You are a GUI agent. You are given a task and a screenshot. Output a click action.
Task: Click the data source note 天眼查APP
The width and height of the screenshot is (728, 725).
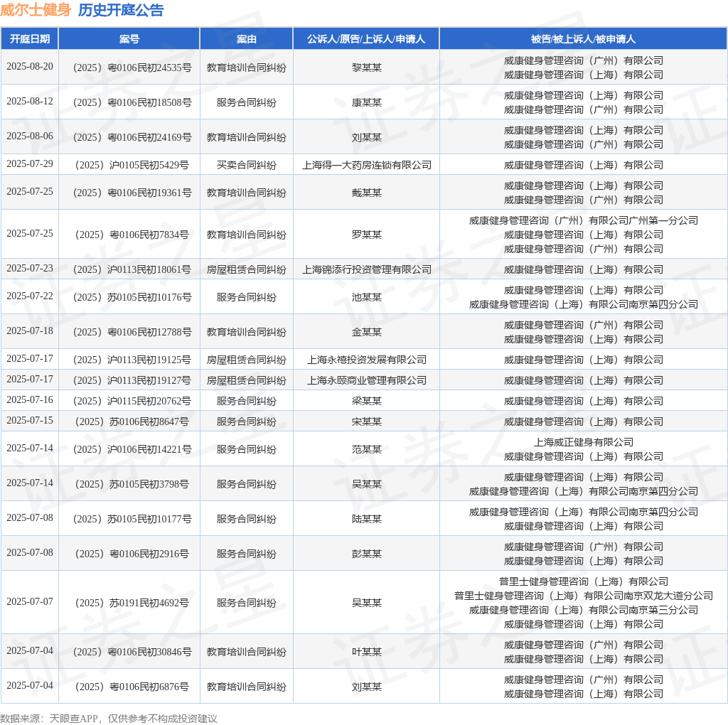click(x=73, y=719)
